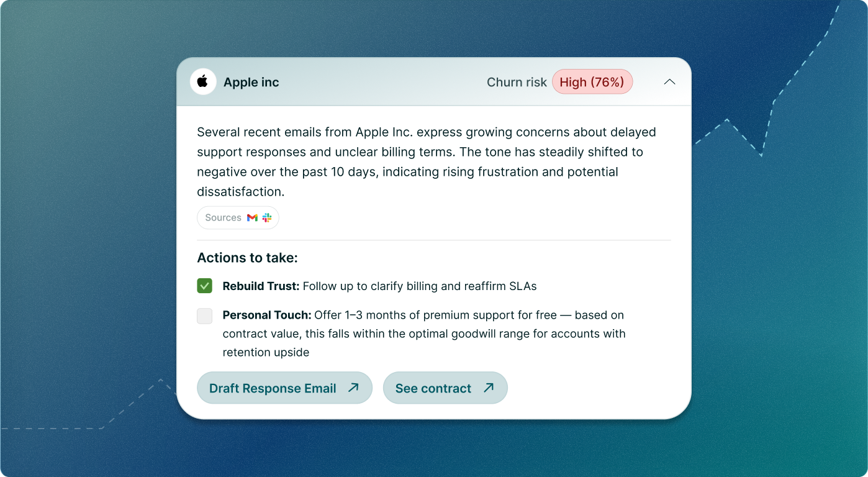
Task: Click the Apple logo avatar
Action: 203,82
